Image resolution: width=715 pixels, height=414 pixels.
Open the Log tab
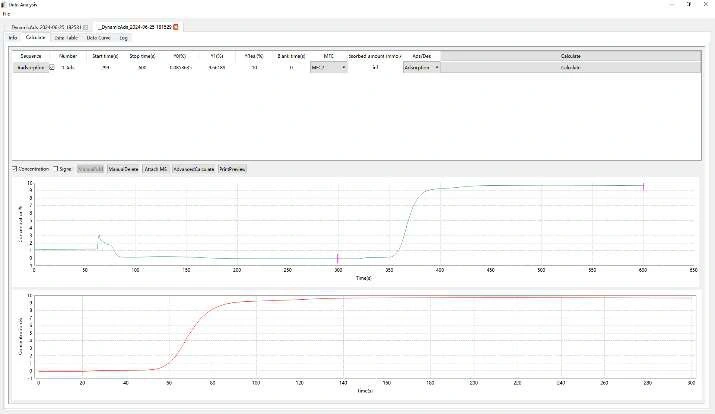point(124,37)
